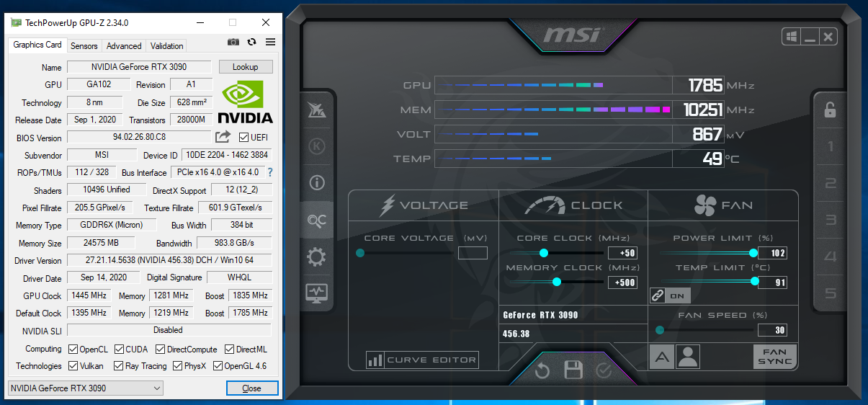Click the Afterburner save floppy icon
Image resolution: width=868 pixels, height=405 pixels.
(573, 370)
